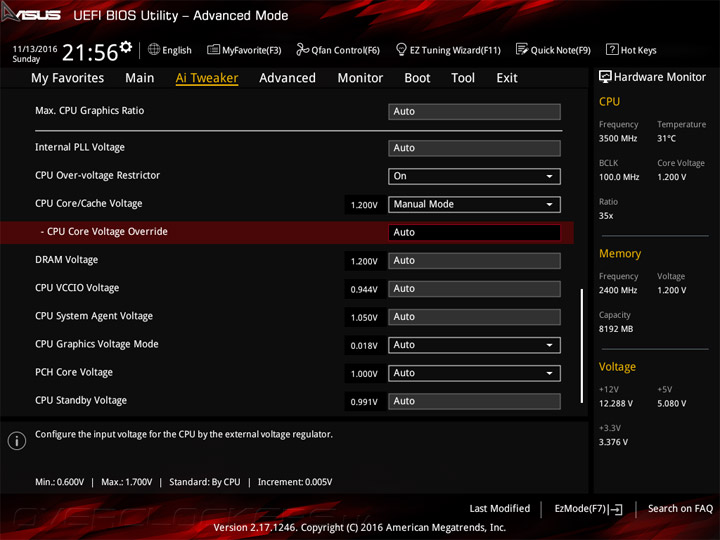
Task: Click the 0.991V standby voltage reading
Action: pos(364,402)
